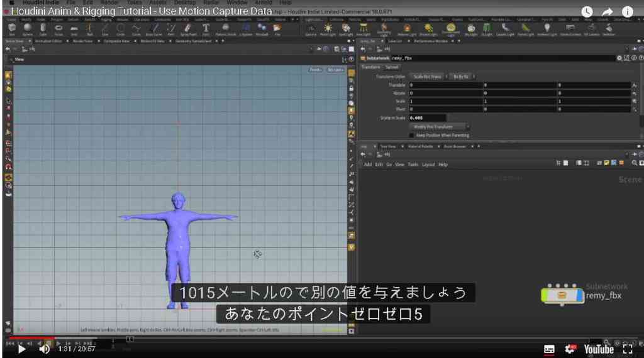Select the Grid shelf tool
The image size is (644, 358).
point(74,29)
